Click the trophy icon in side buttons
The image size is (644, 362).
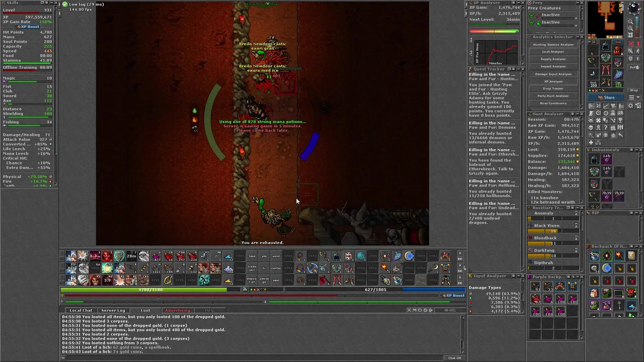pyautogui.click(x=620, y=120)
